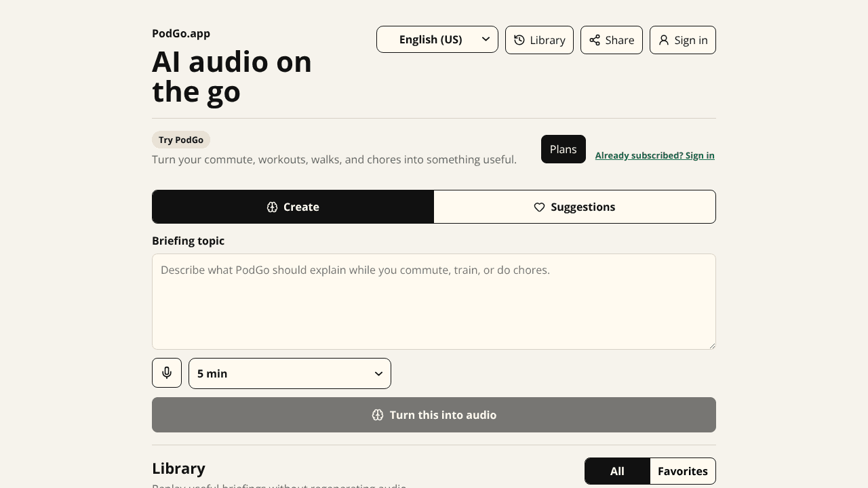
Task: Click the textarea resize handle corner
Action: click(712, 346)
